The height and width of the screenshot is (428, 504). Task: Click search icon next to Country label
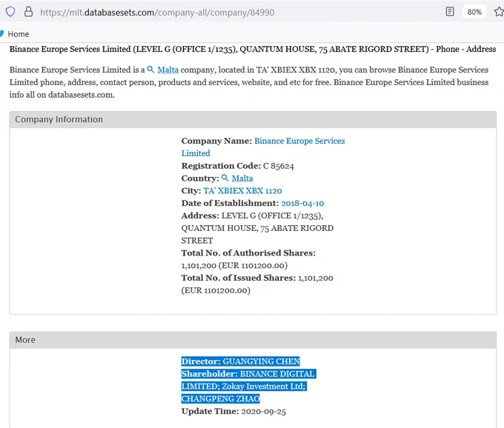pyautogui.click(x=225, y=178)
